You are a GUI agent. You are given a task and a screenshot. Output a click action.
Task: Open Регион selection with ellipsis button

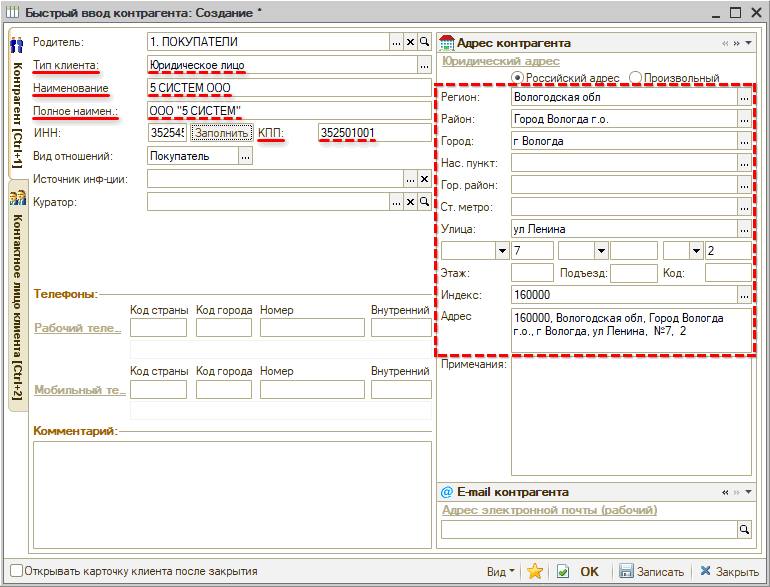(x=744, y=98)
